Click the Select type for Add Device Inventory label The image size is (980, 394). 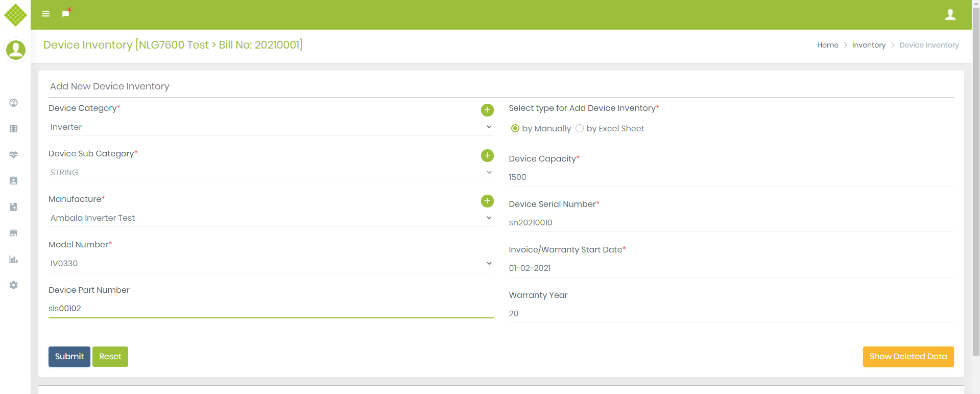(x=584, y=108)
